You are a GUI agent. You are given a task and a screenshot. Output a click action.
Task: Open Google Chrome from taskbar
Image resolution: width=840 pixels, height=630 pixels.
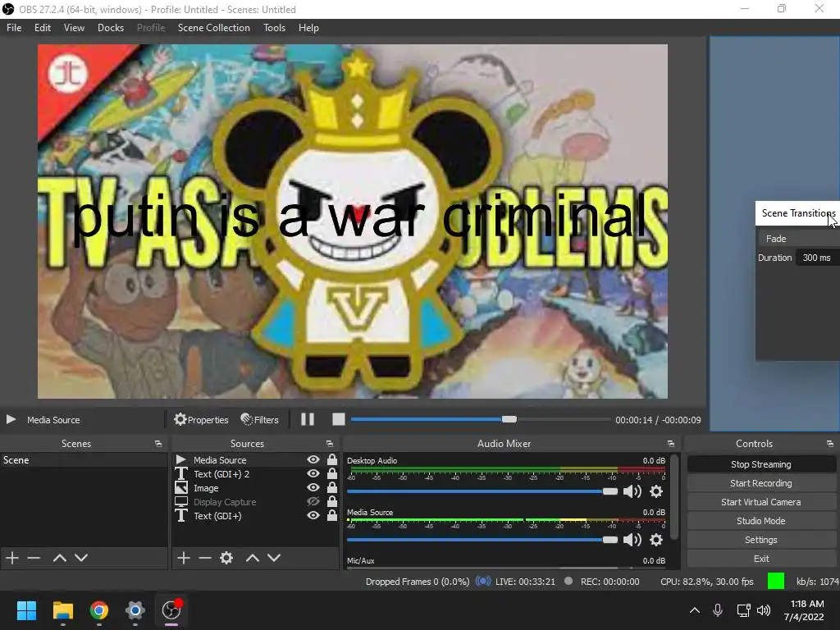(x=98, y=610)
